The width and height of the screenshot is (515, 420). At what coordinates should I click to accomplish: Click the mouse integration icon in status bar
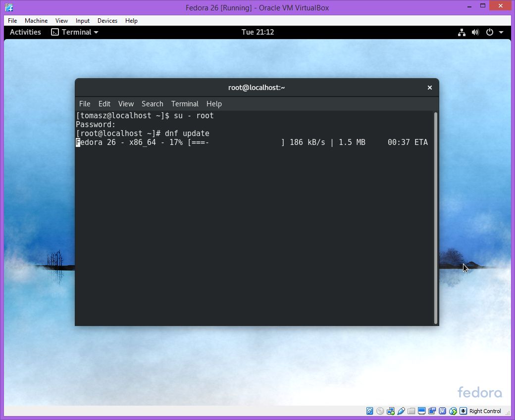pyautogui.click(x=453, y=411)
